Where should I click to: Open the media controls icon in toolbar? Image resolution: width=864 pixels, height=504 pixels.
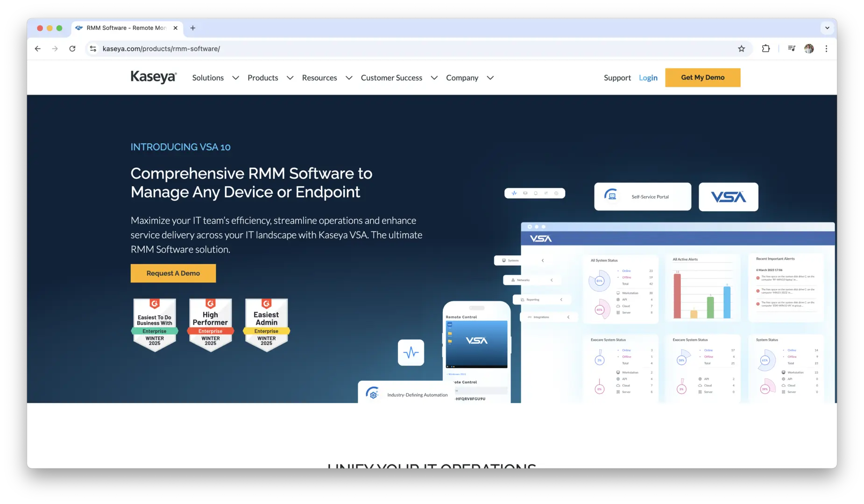coord(792,49)
